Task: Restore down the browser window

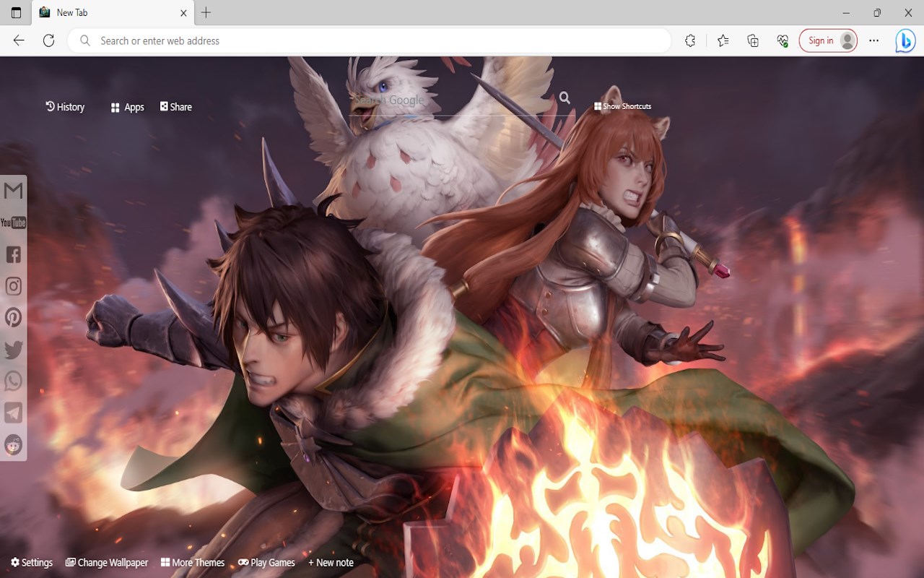Action: tap(877, 13)
